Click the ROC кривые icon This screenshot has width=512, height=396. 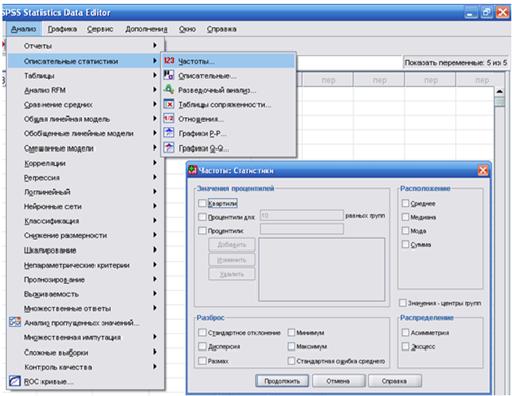point(15,381)
